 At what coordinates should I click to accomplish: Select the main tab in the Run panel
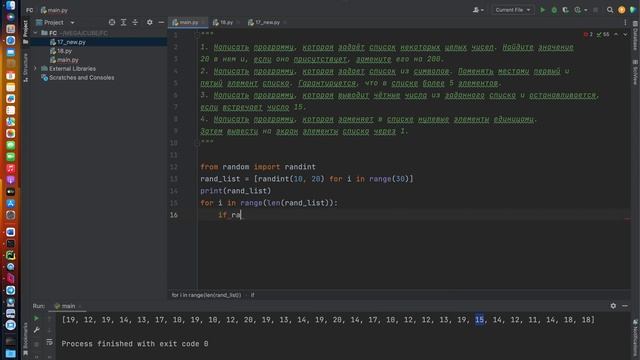tap(68, 306)
